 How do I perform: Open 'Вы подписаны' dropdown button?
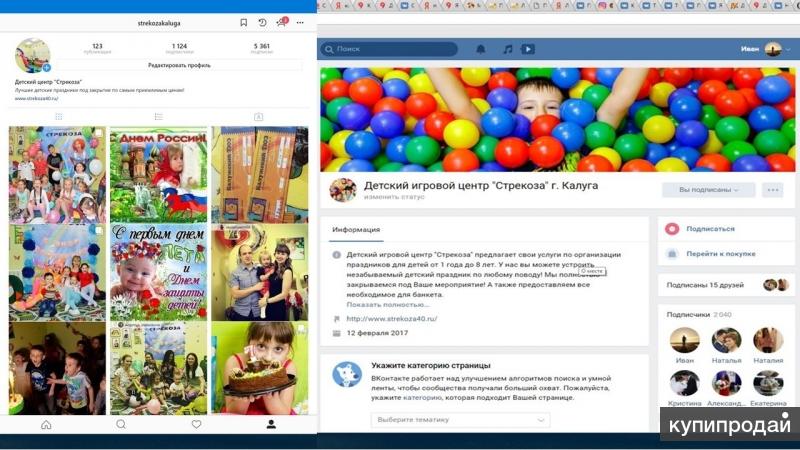click(709, 190)
